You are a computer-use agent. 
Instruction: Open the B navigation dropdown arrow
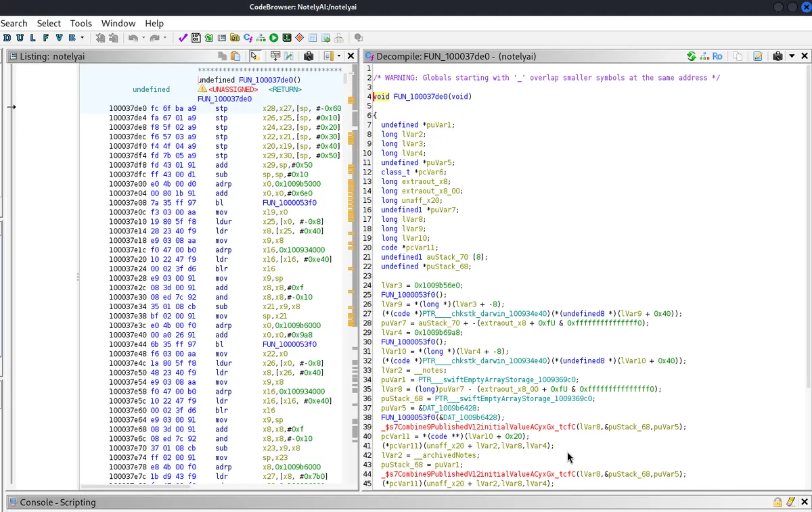point(83,38)
